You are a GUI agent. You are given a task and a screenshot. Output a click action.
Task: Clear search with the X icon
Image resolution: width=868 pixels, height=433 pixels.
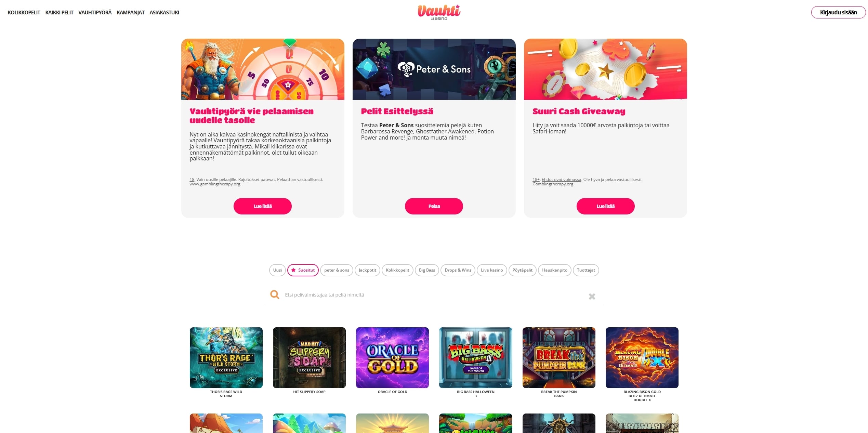point(592,296)
